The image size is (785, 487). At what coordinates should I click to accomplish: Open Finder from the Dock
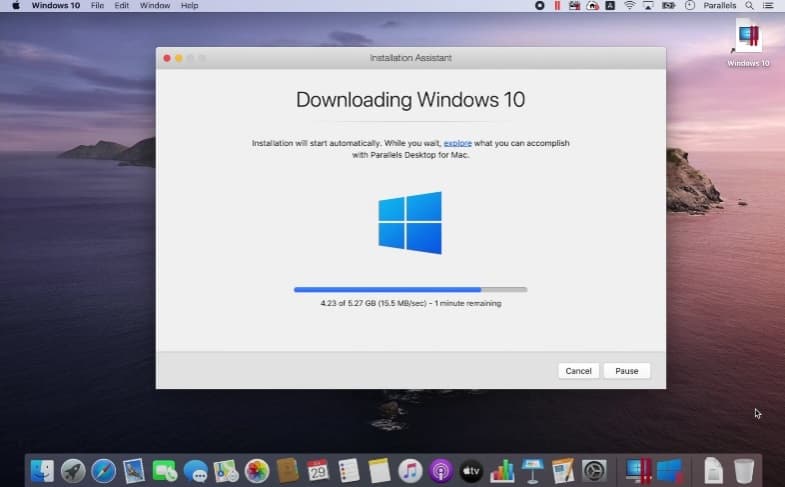tap(42, 471)
